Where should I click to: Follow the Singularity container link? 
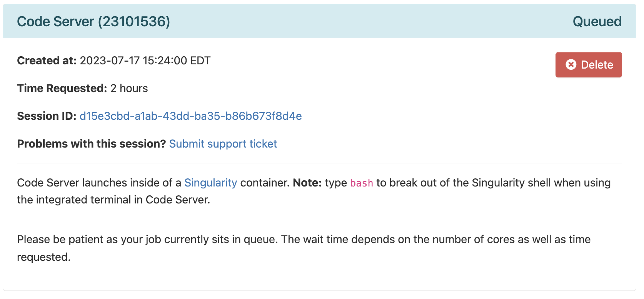click(x=210, y=183)
